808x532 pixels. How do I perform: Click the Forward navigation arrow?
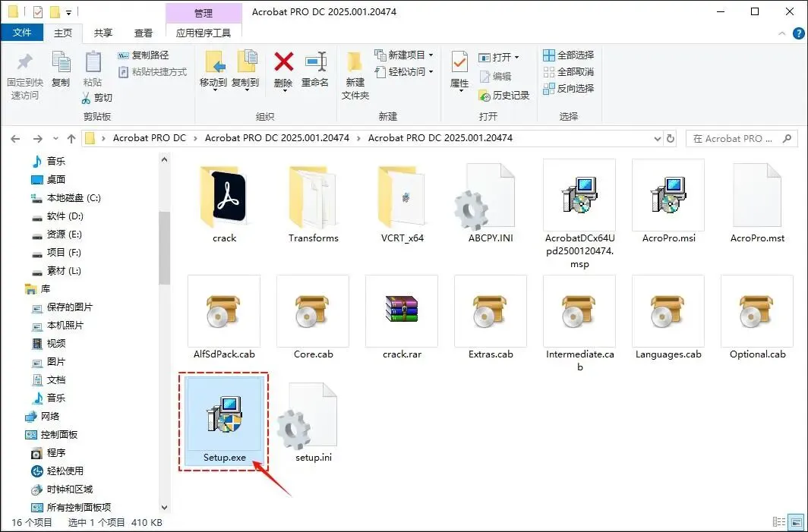click(x=38, y=139)
